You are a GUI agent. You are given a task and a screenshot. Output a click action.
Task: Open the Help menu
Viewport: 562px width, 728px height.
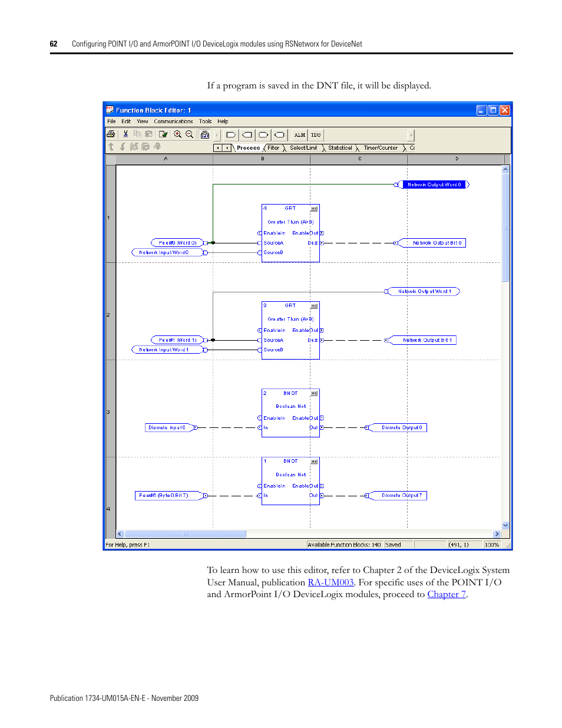pyautogui.click(x=223, y=121)
